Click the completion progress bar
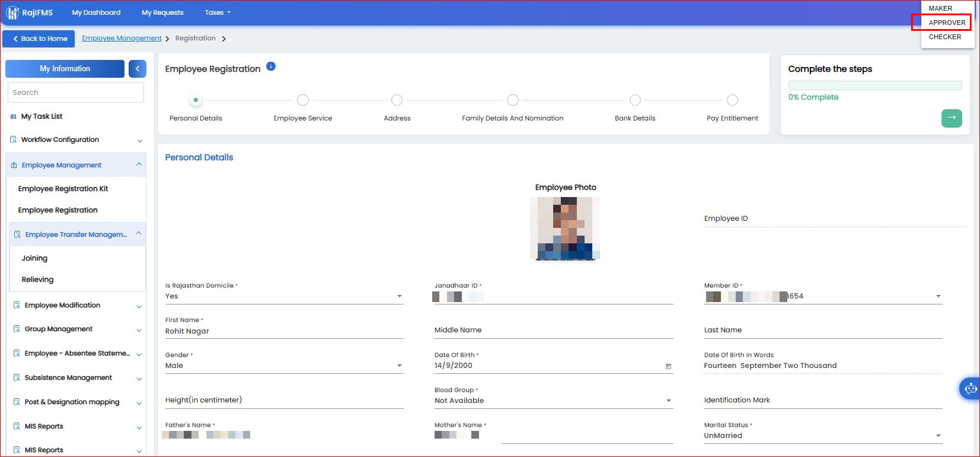This screenshot has height=457, width=980. tap(875, 85)
